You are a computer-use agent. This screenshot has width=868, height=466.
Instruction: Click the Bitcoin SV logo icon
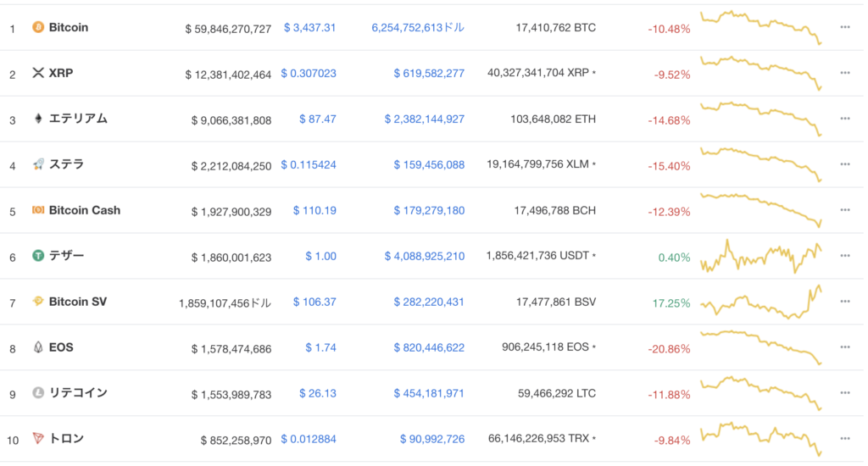37,301
